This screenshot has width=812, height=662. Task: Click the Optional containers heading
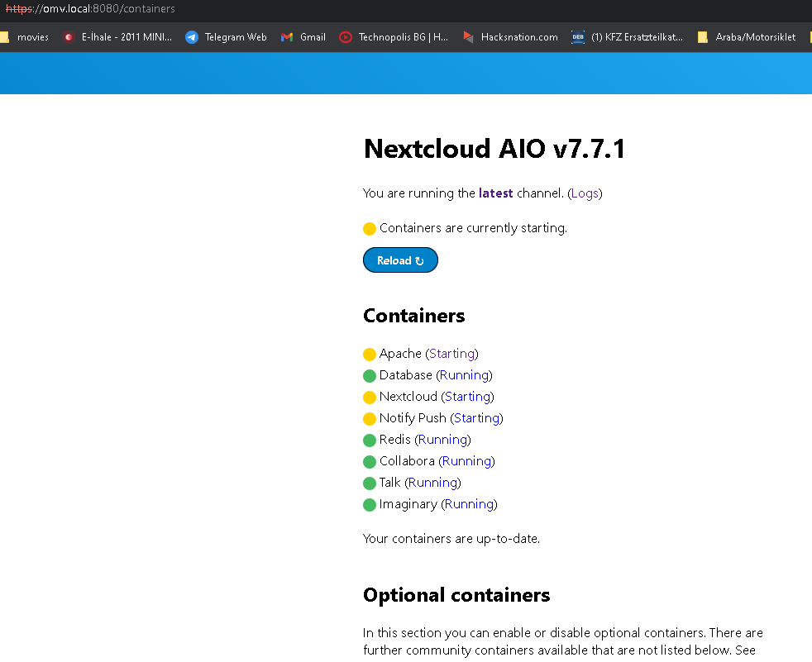pos(456,595)
